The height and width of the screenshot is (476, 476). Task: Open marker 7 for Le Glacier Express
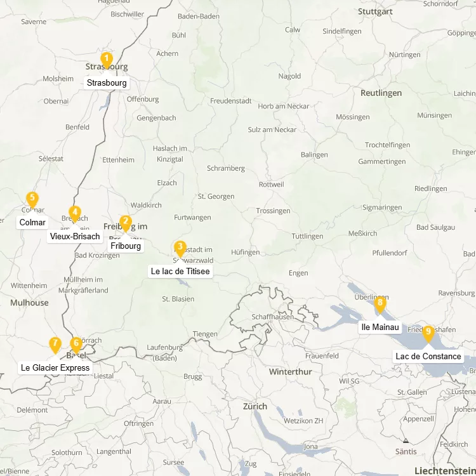click(x=55, y=345)
